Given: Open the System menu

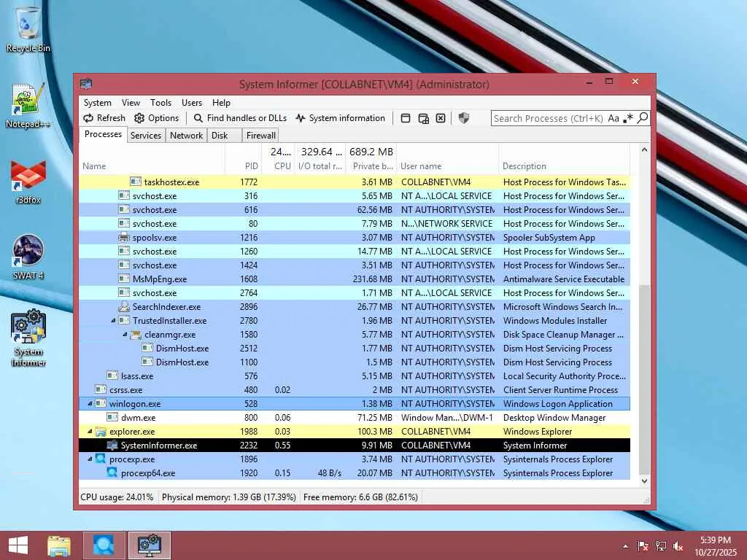Looking at the screenshot, I should [97, 102].
